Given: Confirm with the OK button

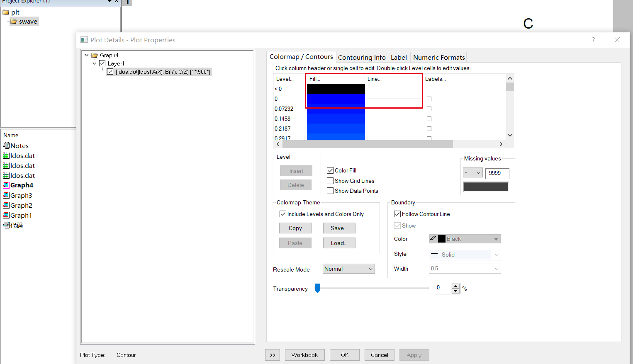Looking at the screenshot, I should 345,355.
